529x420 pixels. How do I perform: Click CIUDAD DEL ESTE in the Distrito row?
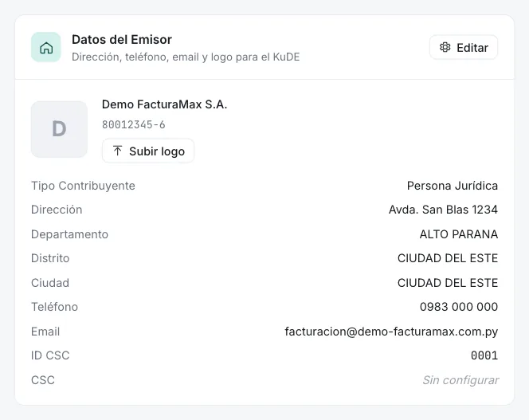coord(448,258)
